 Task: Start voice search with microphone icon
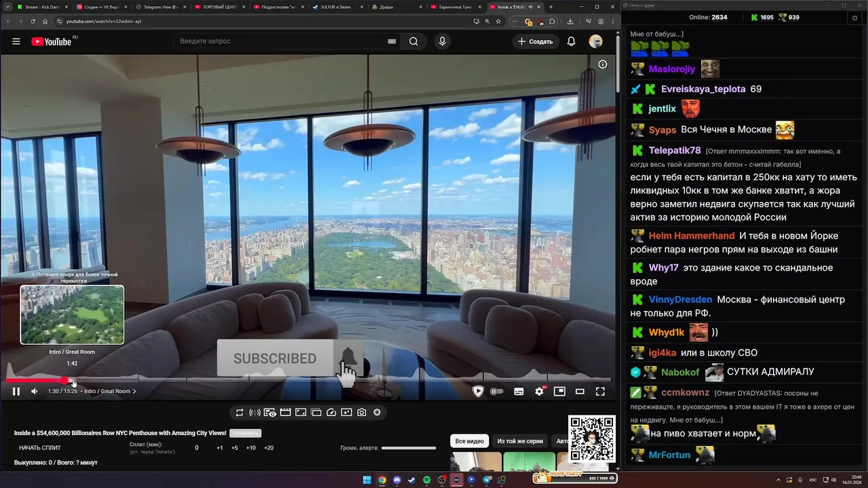click(442, 41)
